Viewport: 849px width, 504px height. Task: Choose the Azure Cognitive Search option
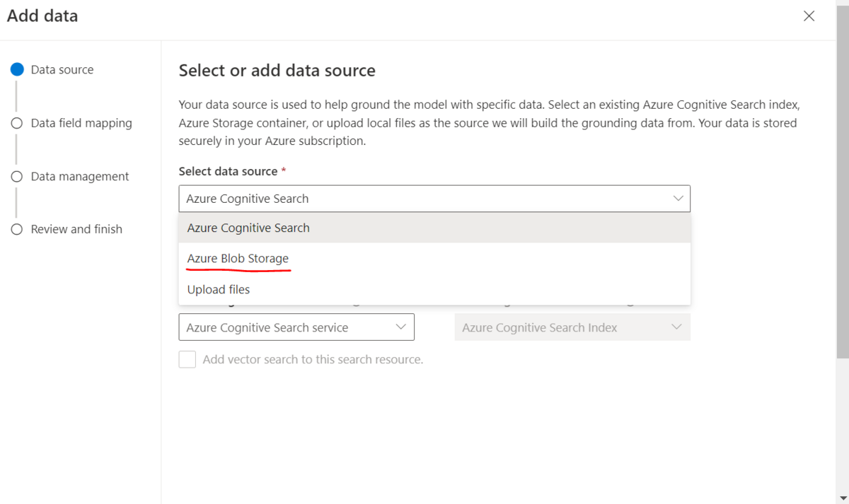[x=434, y=228]
